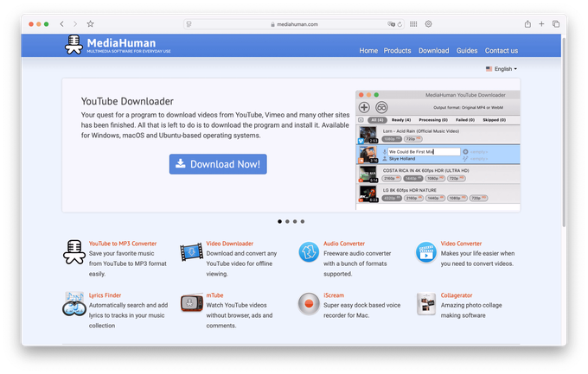Open a new tab with plus icon

541,24
